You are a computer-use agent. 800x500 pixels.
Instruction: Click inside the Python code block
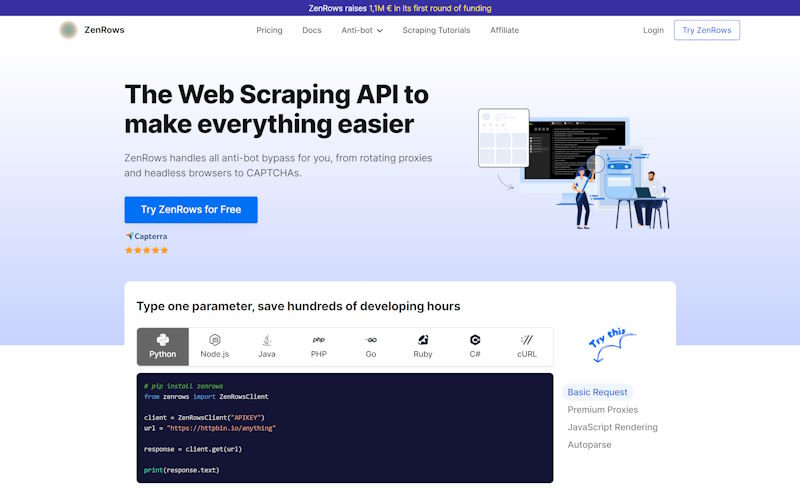click(345, 428)
